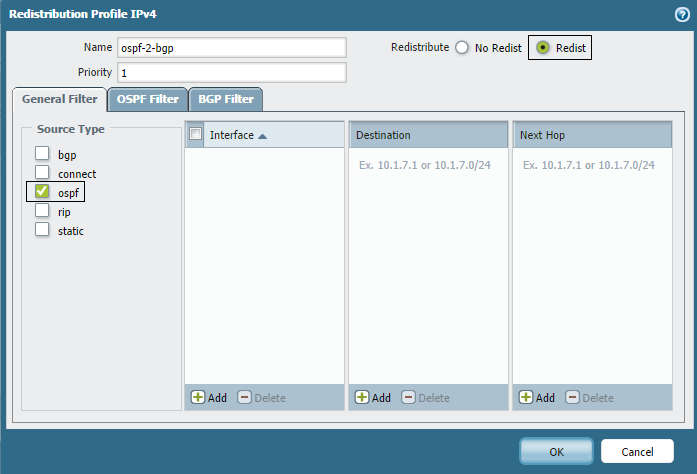Viewport: 697px width, 474px height.
Task: Add an entry to the Next Hop list
Action: (537, 398)
